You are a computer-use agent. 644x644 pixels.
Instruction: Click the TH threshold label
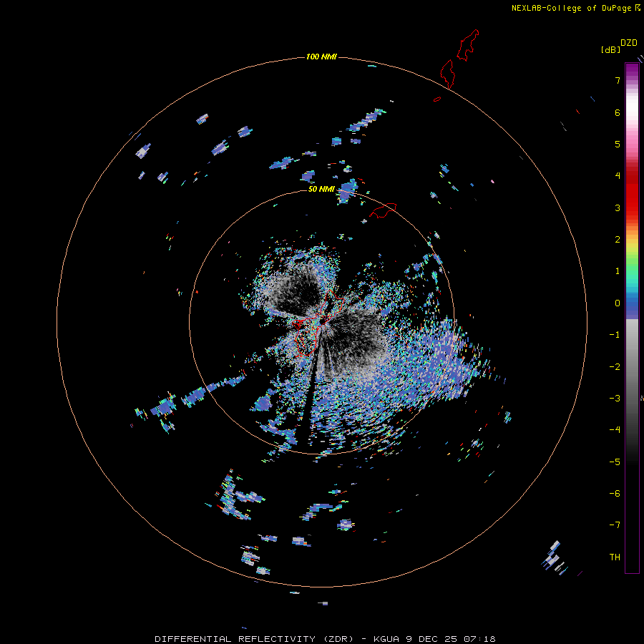[615, 557]
